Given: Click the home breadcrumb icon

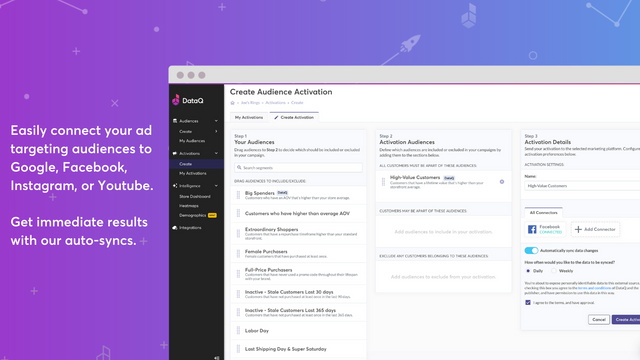Looking at the screenshot, I should click(x=233, y=103).
